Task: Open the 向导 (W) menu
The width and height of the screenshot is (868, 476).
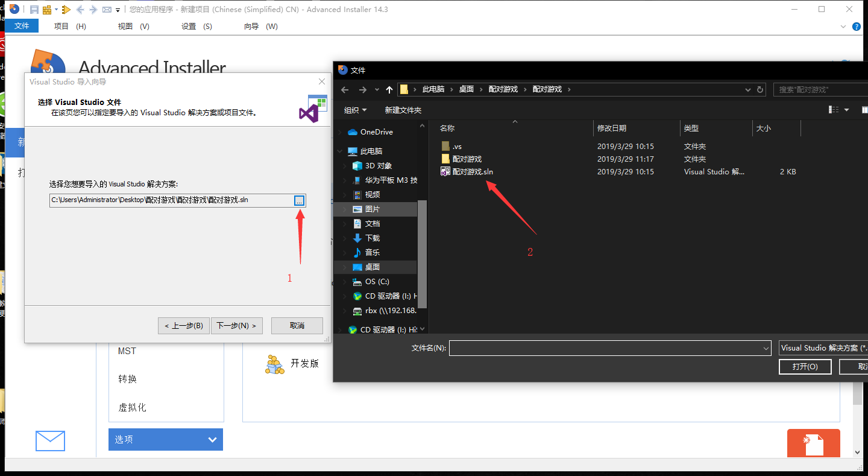Action: pos(260,26)
